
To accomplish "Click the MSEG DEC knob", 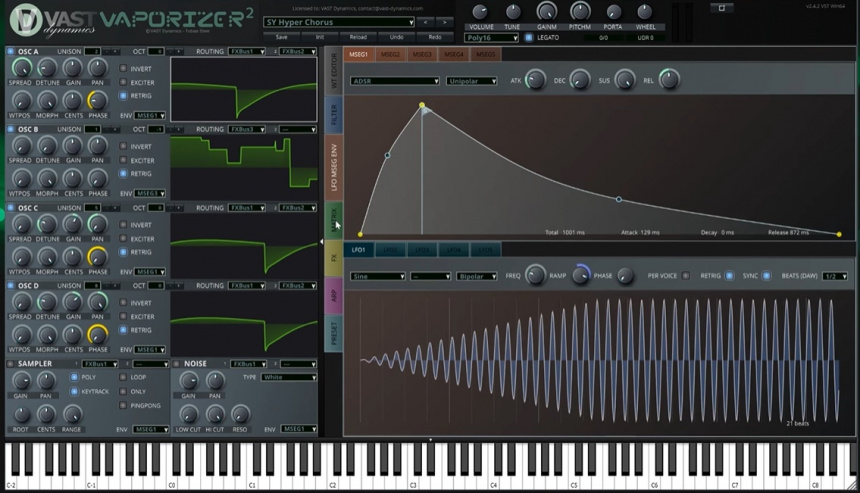I will click(580, 80).
